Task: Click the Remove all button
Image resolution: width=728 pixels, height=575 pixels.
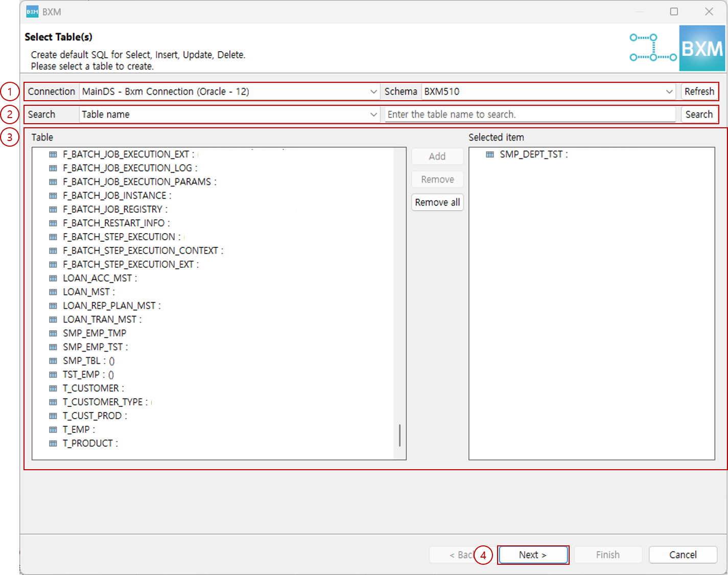Action: tap(437, 202)
